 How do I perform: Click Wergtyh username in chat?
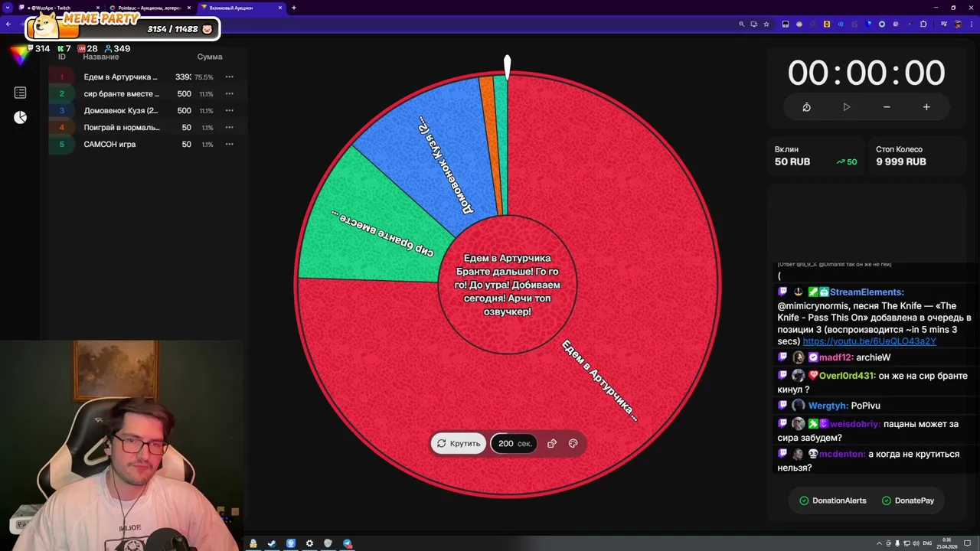[827, 406]
